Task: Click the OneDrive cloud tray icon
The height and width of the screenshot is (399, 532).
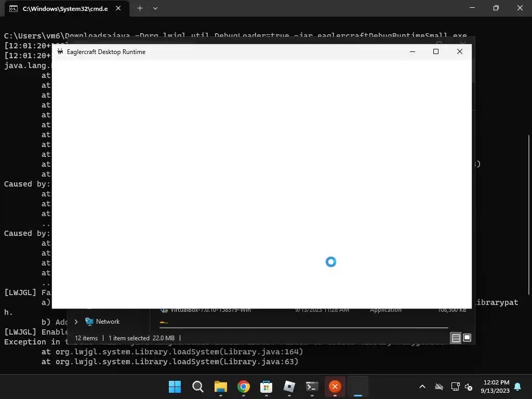Action: 439,387
